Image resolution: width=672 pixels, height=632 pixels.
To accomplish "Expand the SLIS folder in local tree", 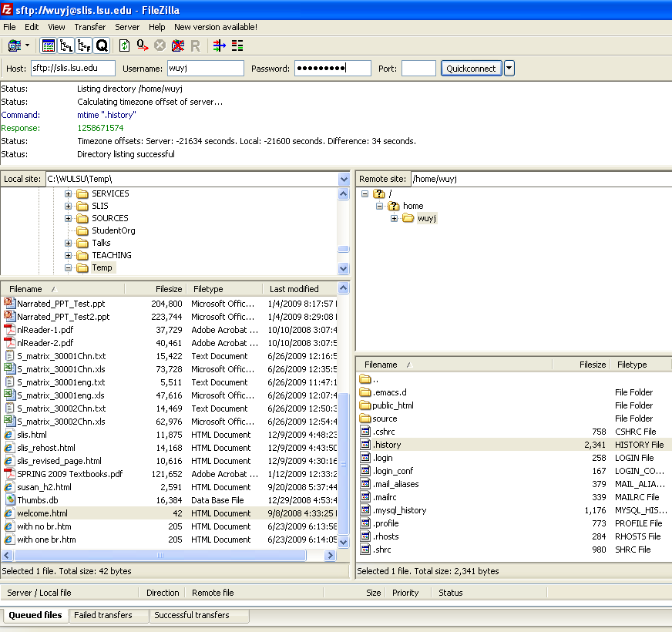I will pos(68,207).
